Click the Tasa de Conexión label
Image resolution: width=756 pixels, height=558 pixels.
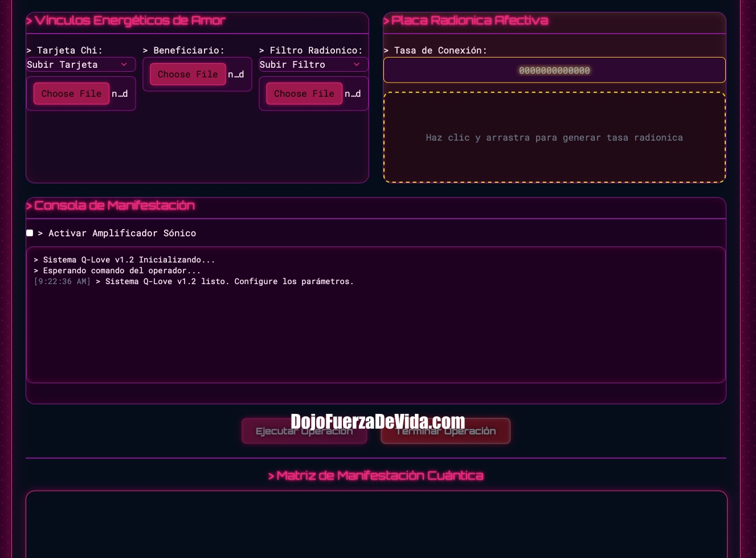(x=435, y=50)
